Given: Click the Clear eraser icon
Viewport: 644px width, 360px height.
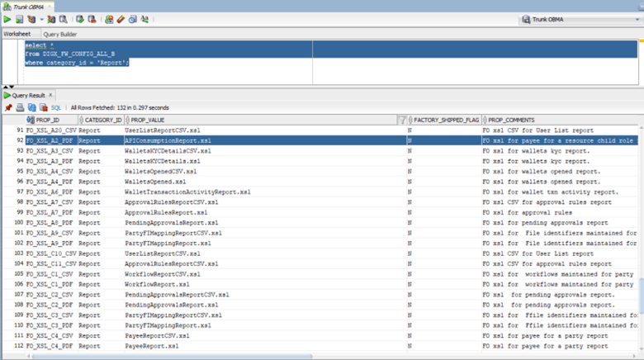Looking at the screenshot, I should click(121, 19).
